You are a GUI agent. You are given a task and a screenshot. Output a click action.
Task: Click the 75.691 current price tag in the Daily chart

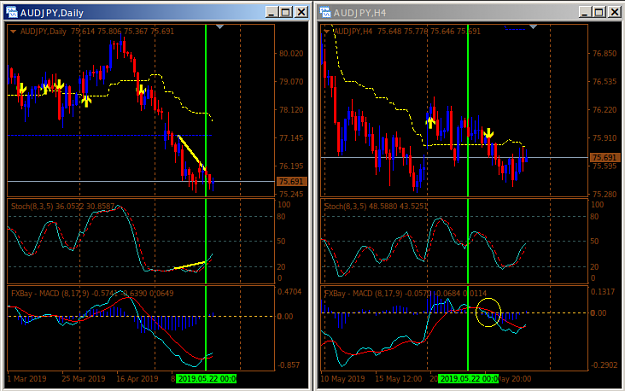click(292, 181)
